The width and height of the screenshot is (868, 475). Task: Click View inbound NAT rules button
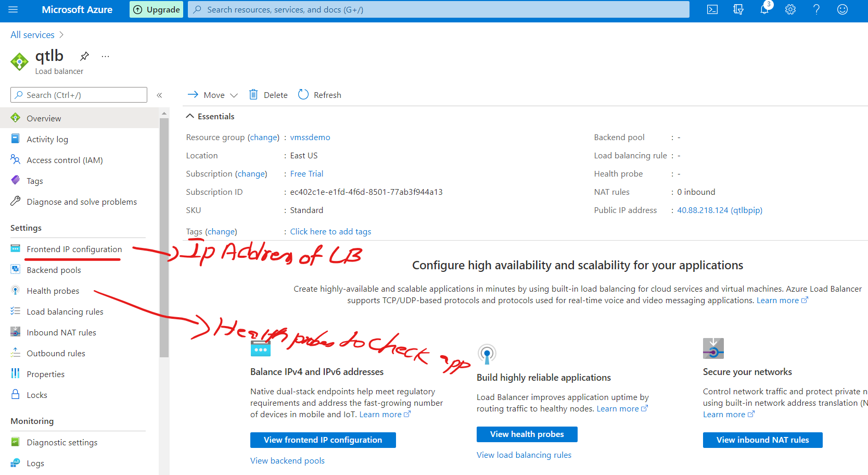point(762,440)
